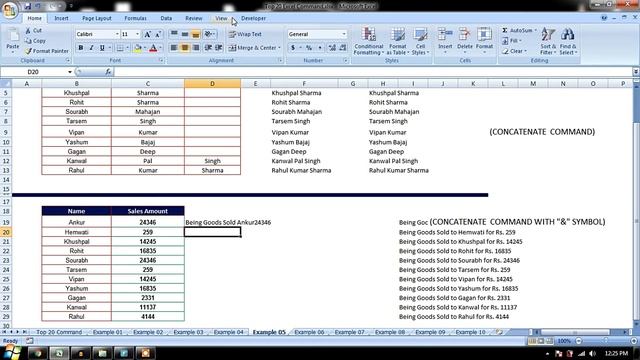Open text Orientation options
This screenshot has width=640, height=360.
209,34
